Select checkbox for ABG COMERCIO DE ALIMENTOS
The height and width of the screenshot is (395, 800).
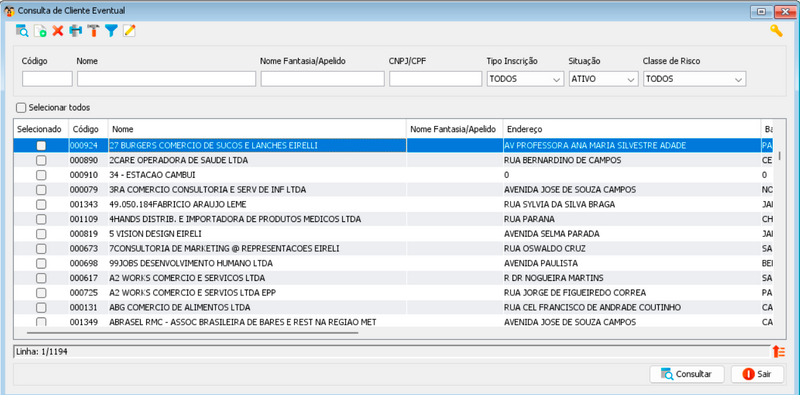41,308
